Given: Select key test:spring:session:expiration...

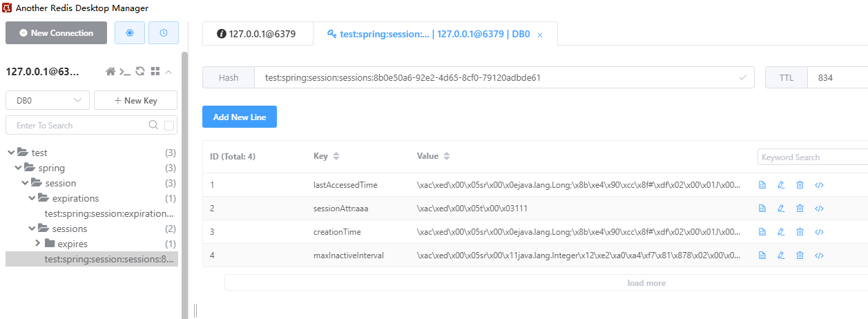Looking at the screenshot, I should click(109, 213).
